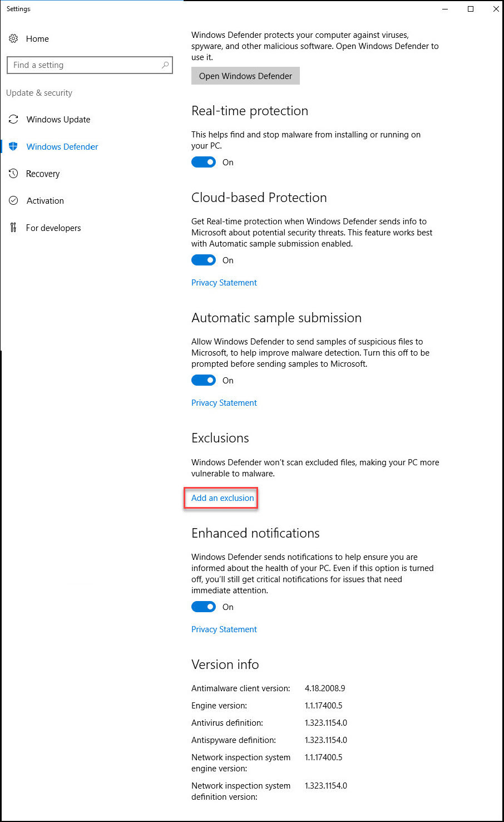Open Recovery via its clock-arrow icon
The image size is (504, 822).
coord(13,174)
